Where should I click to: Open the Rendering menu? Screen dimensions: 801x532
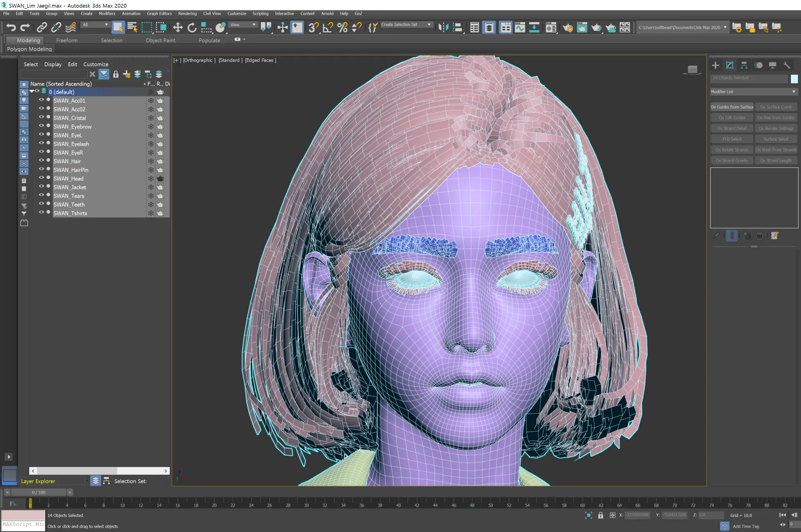coord(187,13)
